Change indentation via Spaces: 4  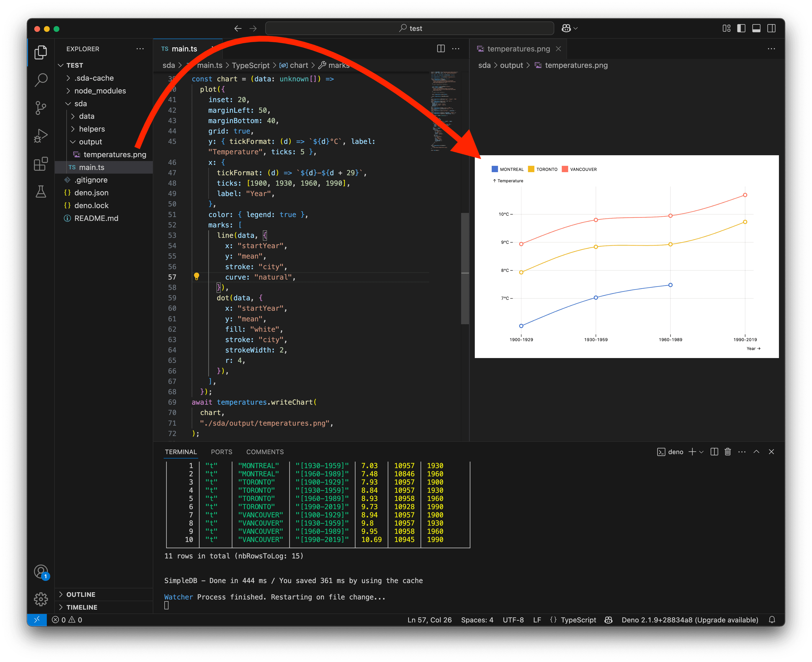coord(477,620)
